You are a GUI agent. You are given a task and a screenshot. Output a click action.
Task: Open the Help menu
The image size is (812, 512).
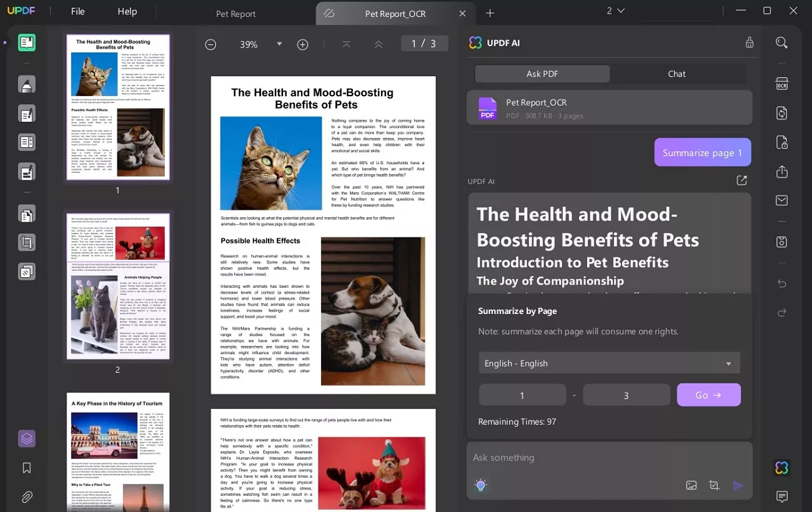click(x=127, y=11)
